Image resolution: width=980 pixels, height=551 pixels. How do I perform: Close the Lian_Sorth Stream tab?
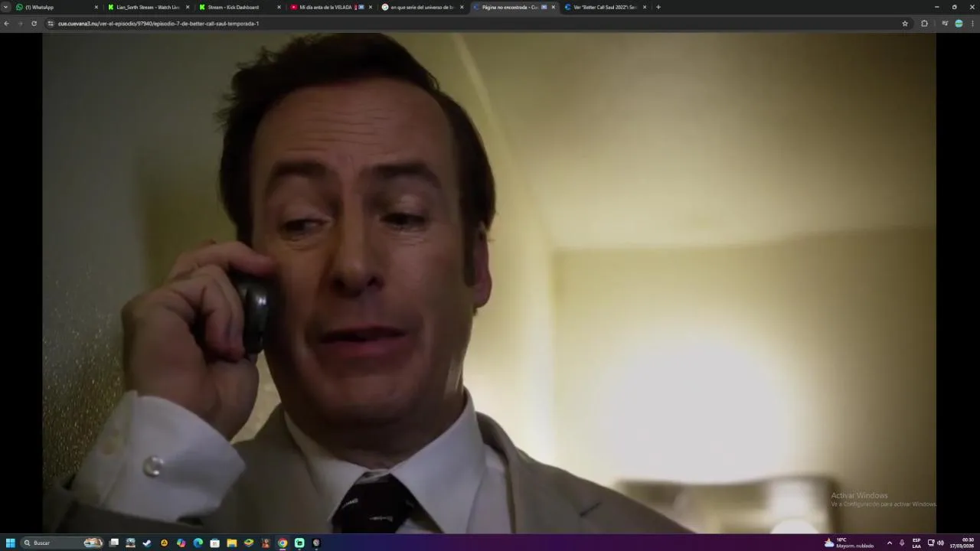[x=188, y=7]
